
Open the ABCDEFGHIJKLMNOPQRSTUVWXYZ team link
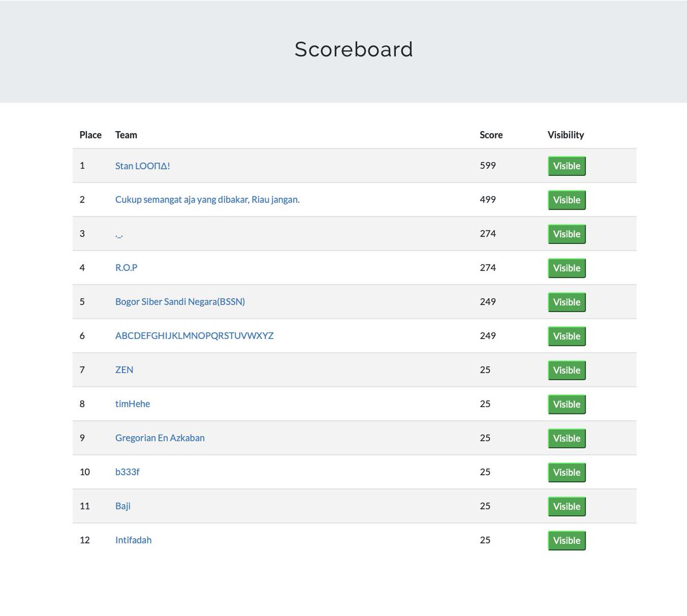(x=195, y=336)
